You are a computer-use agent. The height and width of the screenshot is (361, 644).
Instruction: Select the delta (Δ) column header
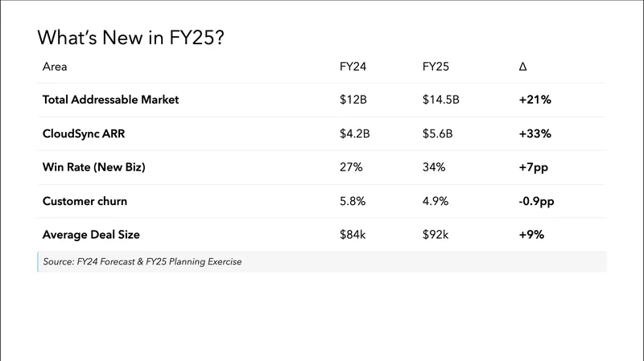[x=523, y=66]
